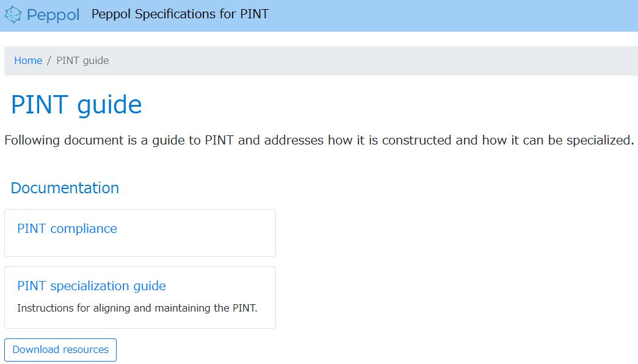638x364 pixels.
Task: Click the Documentation section heading
Action: point(65,188)
